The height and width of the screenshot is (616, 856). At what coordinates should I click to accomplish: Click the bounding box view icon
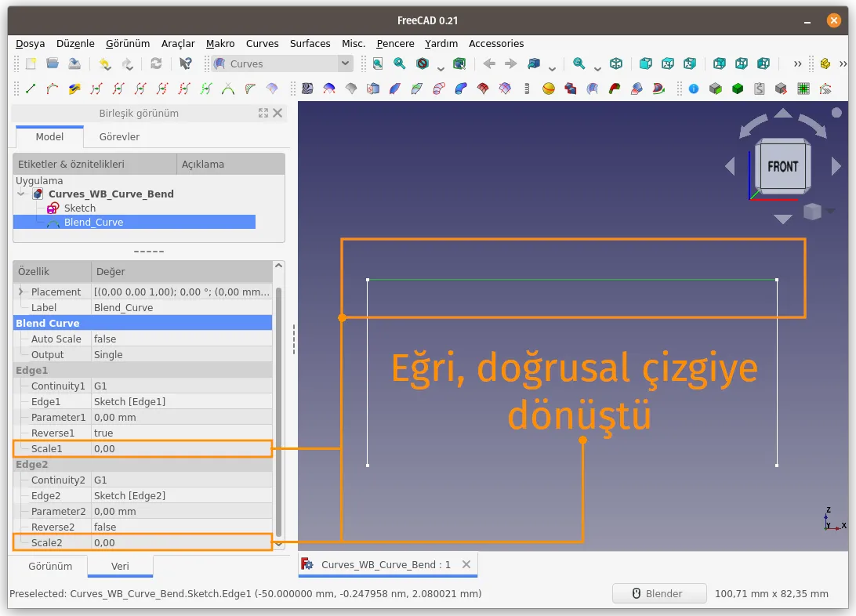tap(459, 63)
